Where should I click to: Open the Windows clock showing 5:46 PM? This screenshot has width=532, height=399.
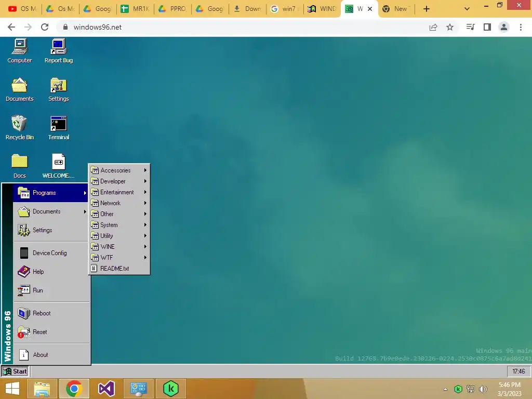510,389
